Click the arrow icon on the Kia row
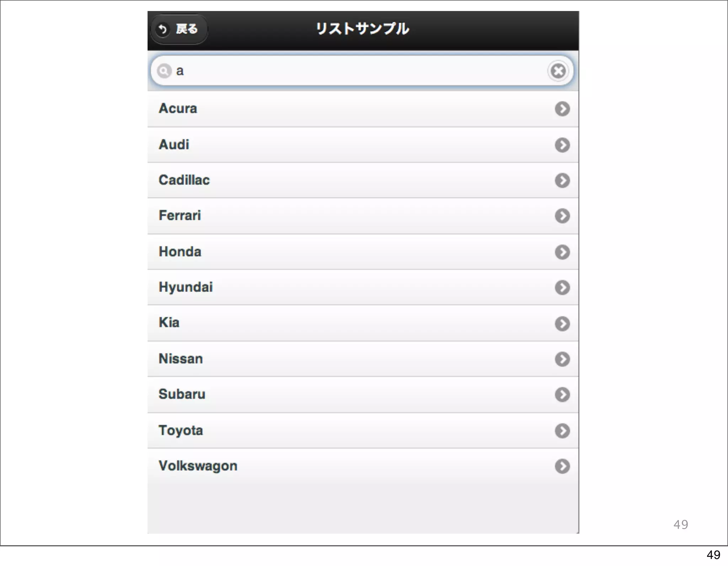 (x=562, y=324)
